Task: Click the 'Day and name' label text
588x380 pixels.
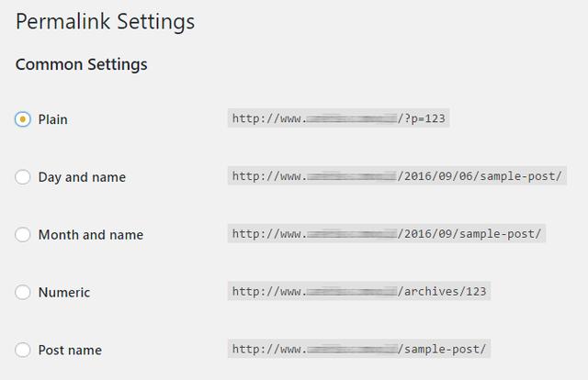Action: pos(82,177)
